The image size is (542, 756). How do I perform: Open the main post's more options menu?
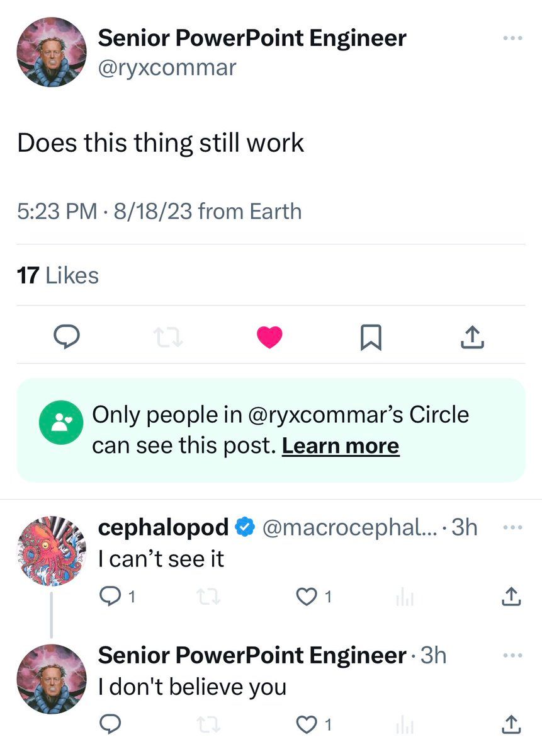tap(513, 38)
